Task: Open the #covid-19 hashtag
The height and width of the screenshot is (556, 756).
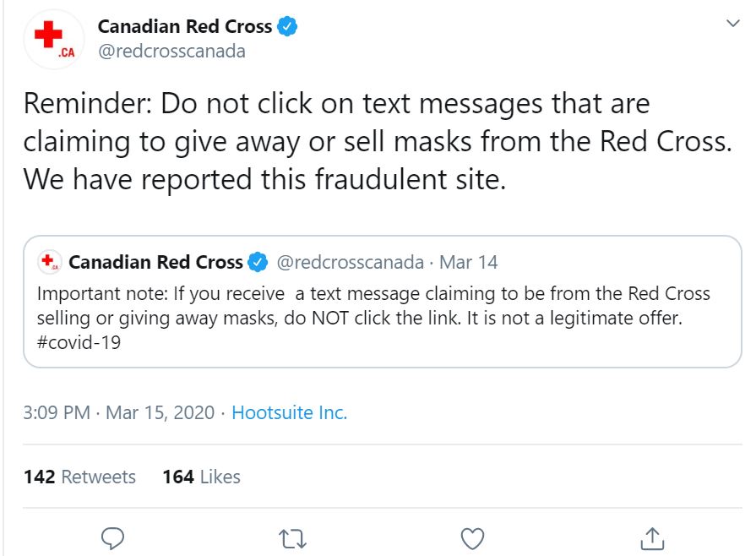Action: tap(79, 342)
